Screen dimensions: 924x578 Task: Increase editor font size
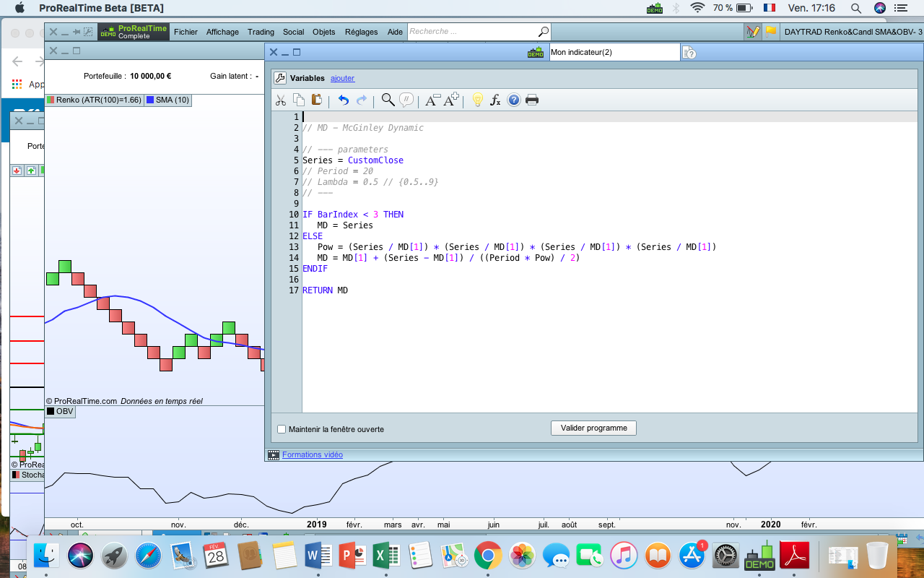tap(451, 100)
